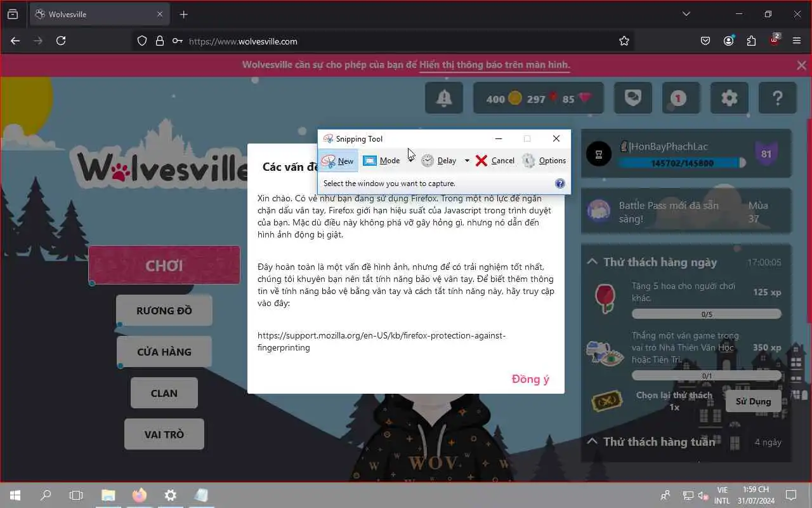Open the CLAN menu

coord(164,393)
